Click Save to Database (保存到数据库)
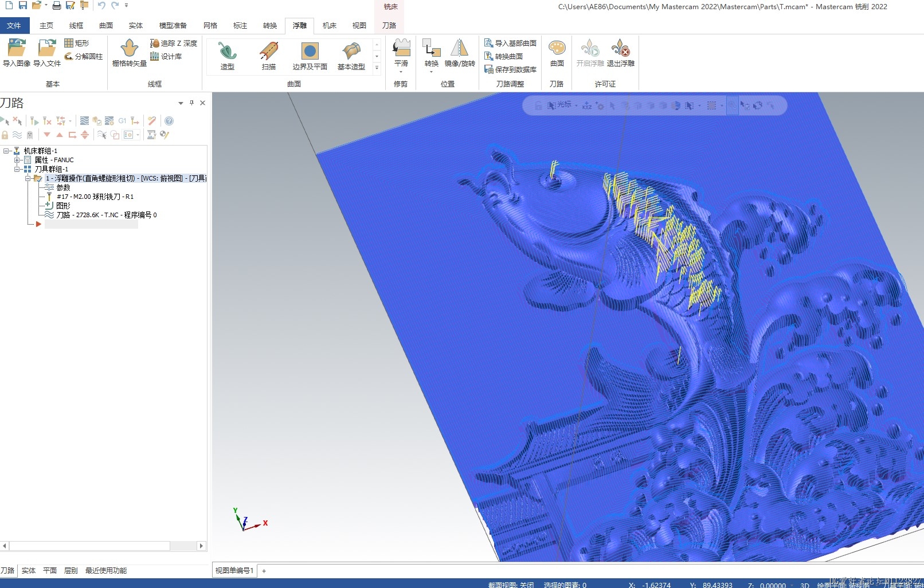Viewport: 924px width, 588px height. [x=510, y=69]
